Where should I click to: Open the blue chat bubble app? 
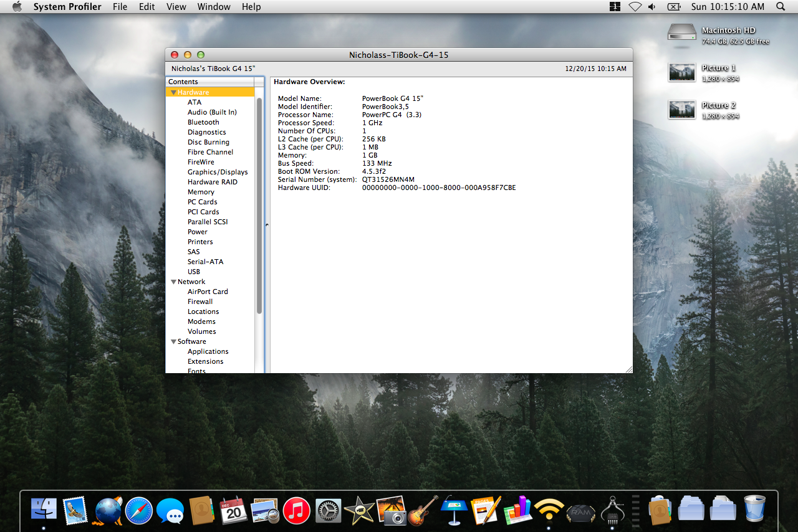point(170,511)
